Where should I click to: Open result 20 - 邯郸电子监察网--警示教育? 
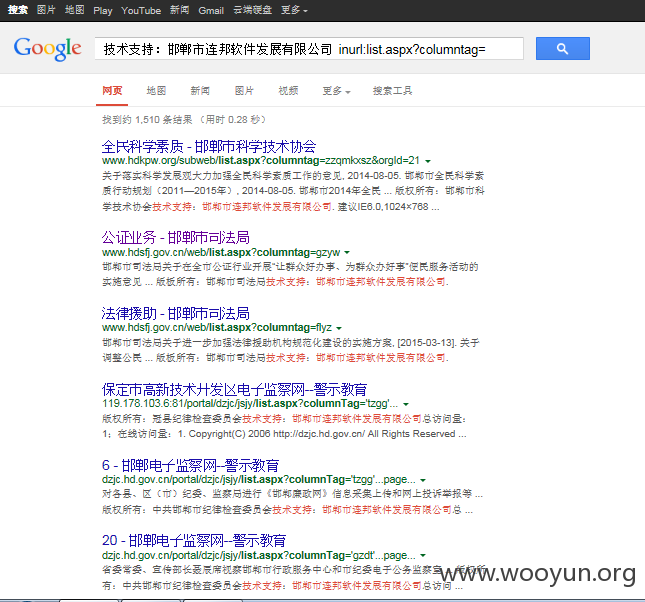[194, 541]
